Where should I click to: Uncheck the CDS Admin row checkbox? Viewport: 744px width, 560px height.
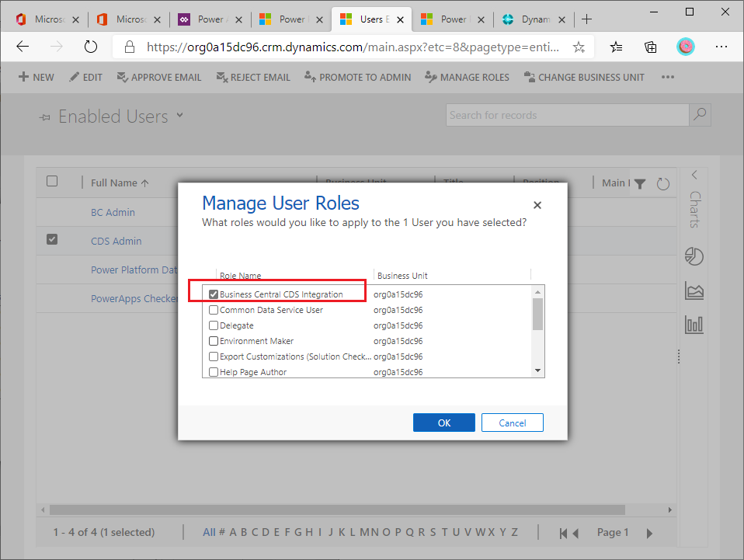(x=52, y=239)
